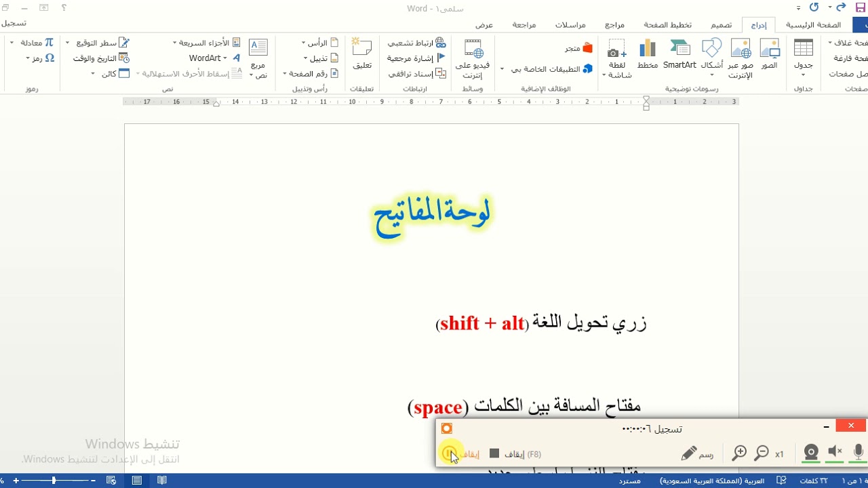This screenshot has width=868, height=488.
Task: Click the zoom in plus on status bar
Action: (x=16, y=481)
